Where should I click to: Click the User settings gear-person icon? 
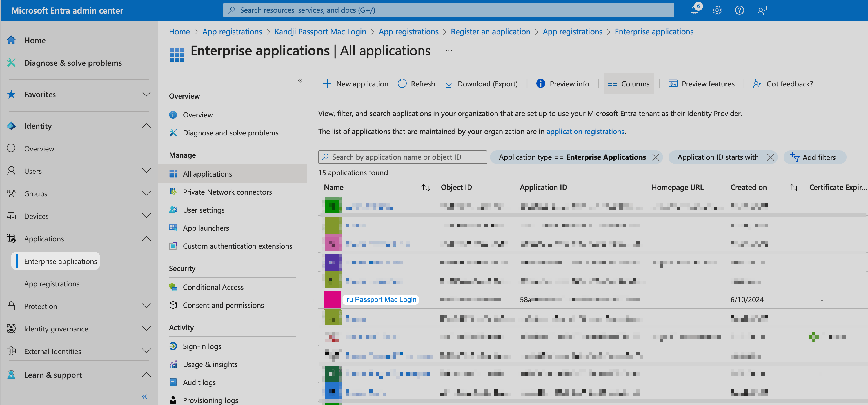point(173,210)
